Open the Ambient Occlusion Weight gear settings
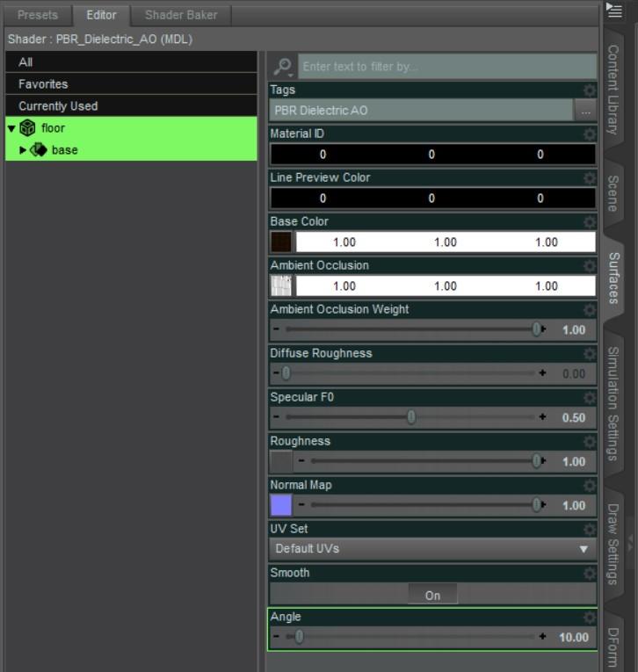Viewport: 638px width, 672px height. (590, 310)
